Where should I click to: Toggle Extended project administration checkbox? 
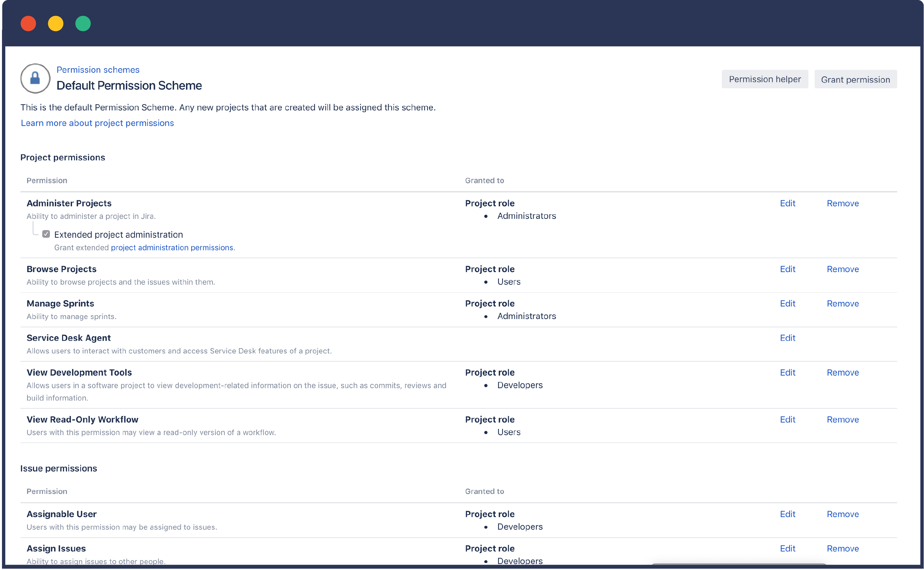[x=46, y=234]
